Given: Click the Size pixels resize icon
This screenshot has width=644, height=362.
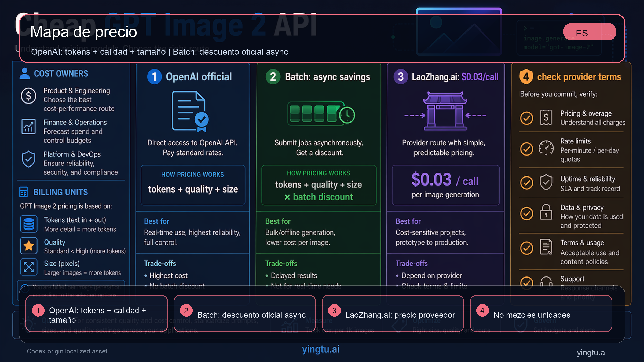Looking at the screenshot, I should click(x=29, y=267).
